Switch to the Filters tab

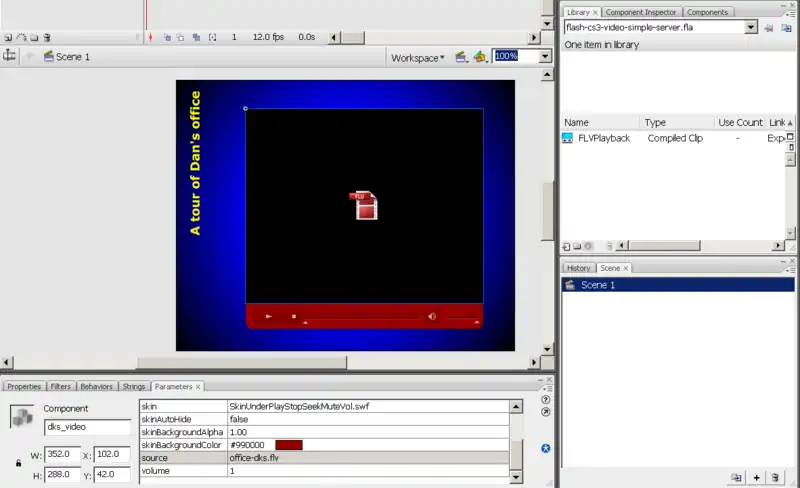61,386
